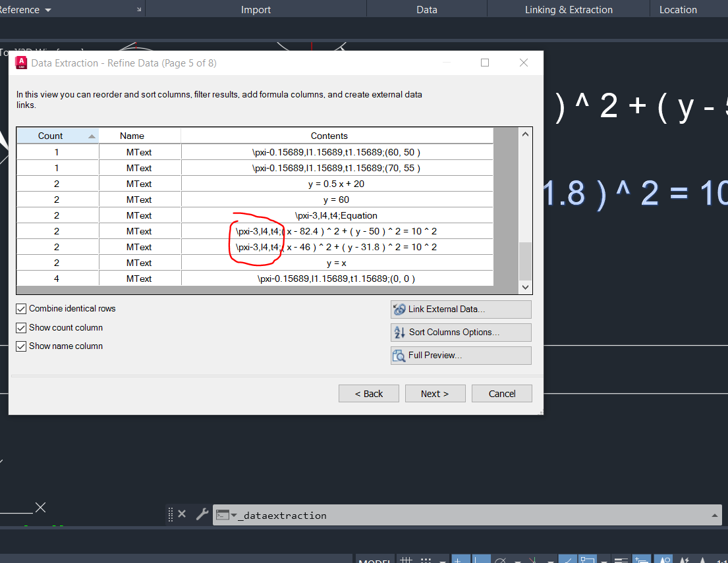Toggle the grid display icon in status bar
This screenshot has width=728, height=563.
[406, 560]
